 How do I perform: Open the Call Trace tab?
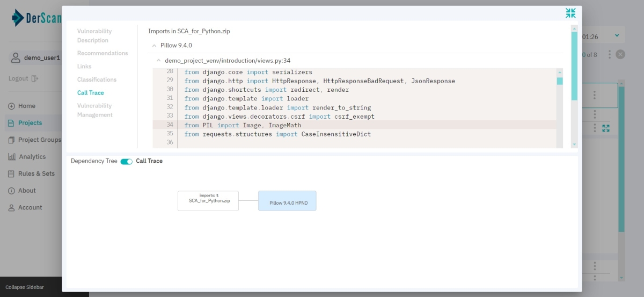[90, 93]
